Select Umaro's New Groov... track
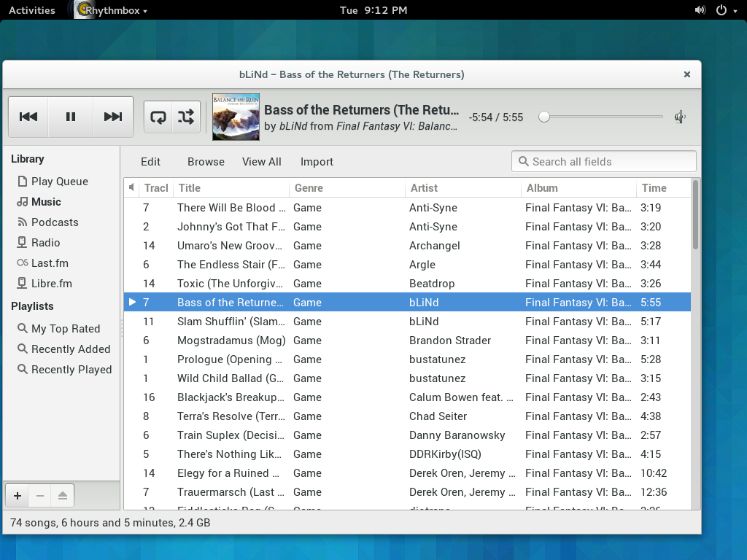The height and width of the screenshot is (560, 747). tap(407, 246)
